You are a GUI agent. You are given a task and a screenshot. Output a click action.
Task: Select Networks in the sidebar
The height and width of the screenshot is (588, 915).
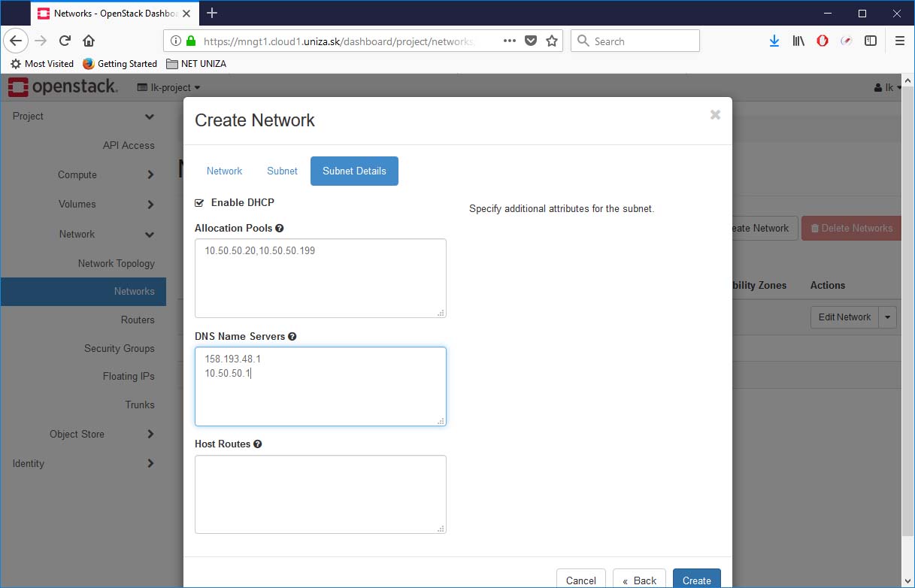(83, 292)
